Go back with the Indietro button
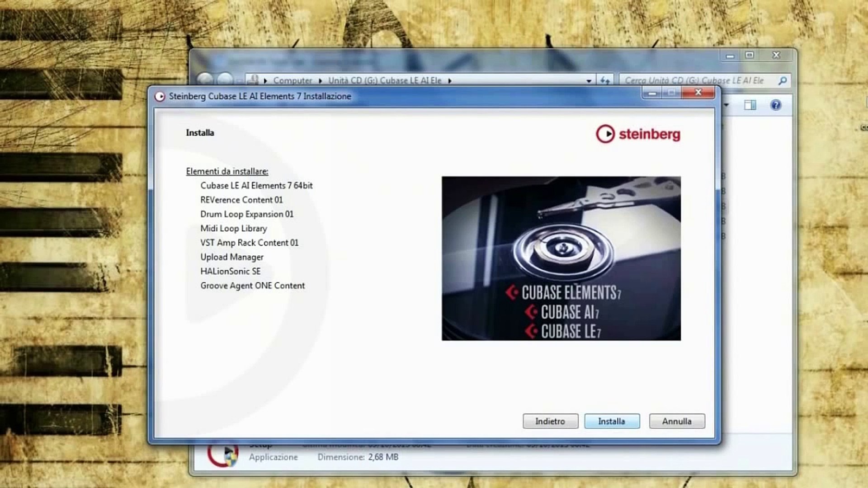 pyautogui.click(x=550, y=421)
